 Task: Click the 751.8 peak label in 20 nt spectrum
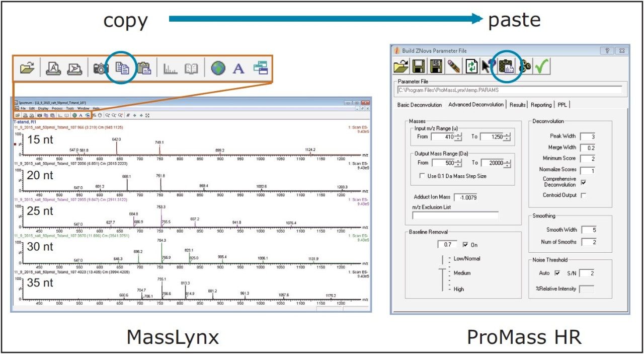160,176
